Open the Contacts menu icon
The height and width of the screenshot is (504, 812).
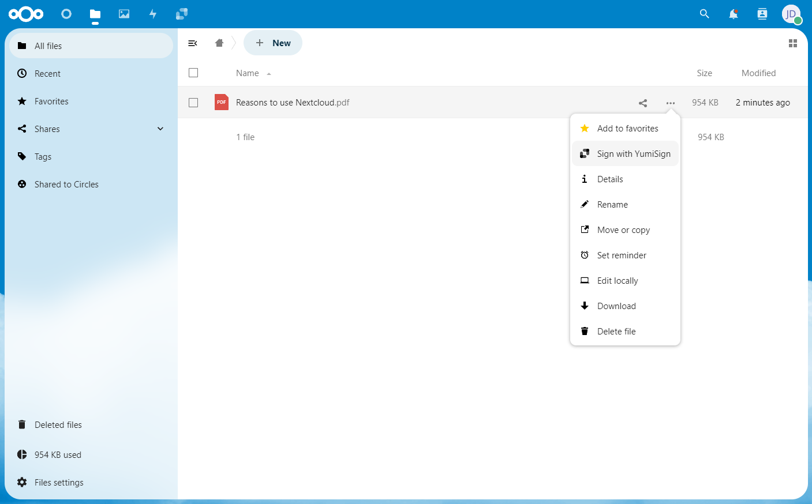[762, 14]
